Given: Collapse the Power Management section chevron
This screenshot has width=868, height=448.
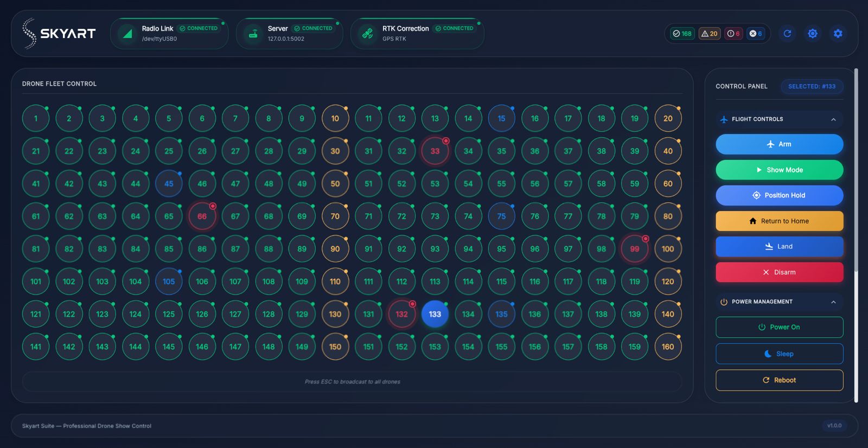Looking at the screenshot, I should tap(833, 302).
